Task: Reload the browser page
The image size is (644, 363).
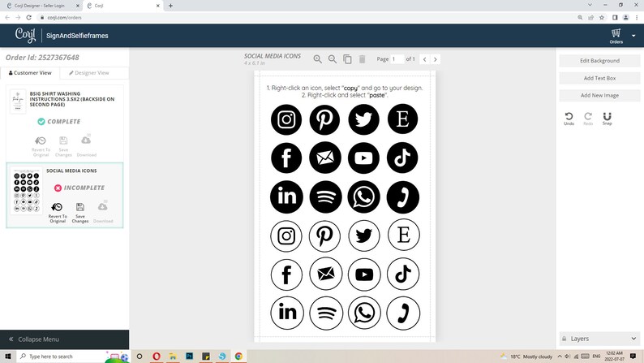Action: [x=28, y=18]
